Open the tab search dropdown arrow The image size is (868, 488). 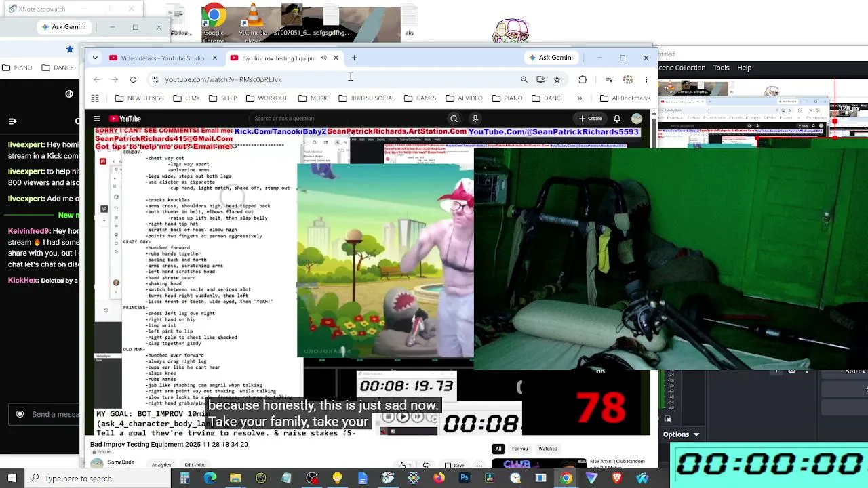point(95,58)
